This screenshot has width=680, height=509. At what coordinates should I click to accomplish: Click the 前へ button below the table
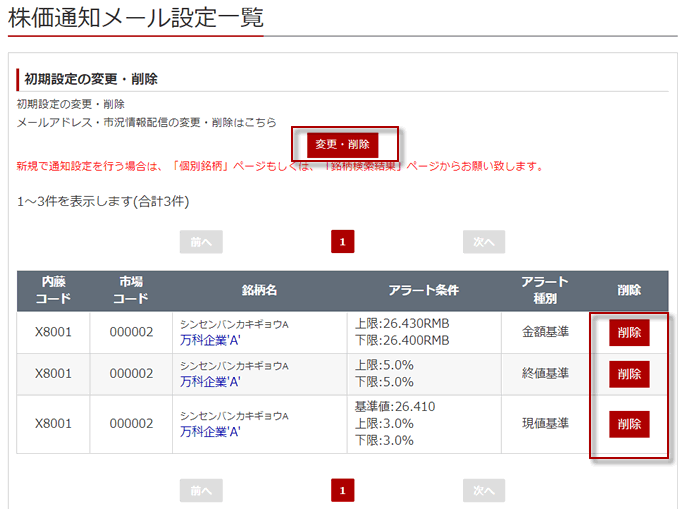click(201, 490)
